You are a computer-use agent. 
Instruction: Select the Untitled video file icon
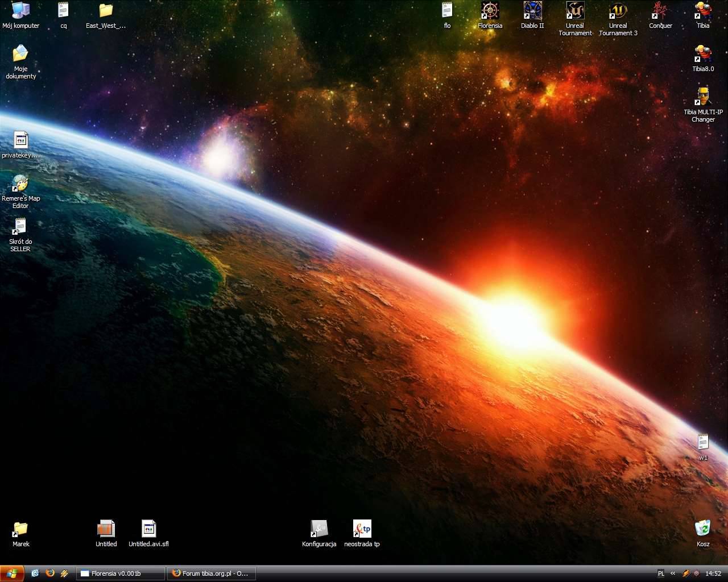pos(106,534)
